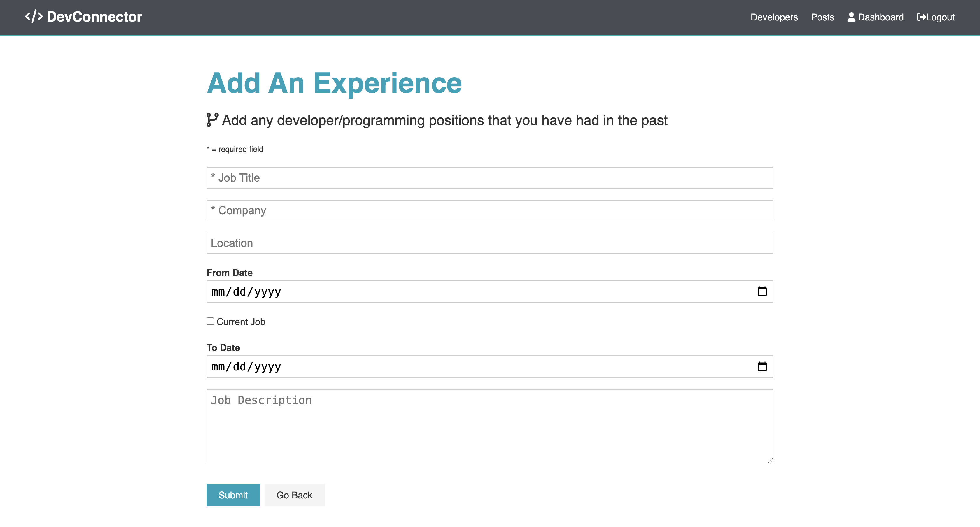Click the DevConnector code bracket logo icon
Viewport: 980px width, 527px height.
point(34,17)
